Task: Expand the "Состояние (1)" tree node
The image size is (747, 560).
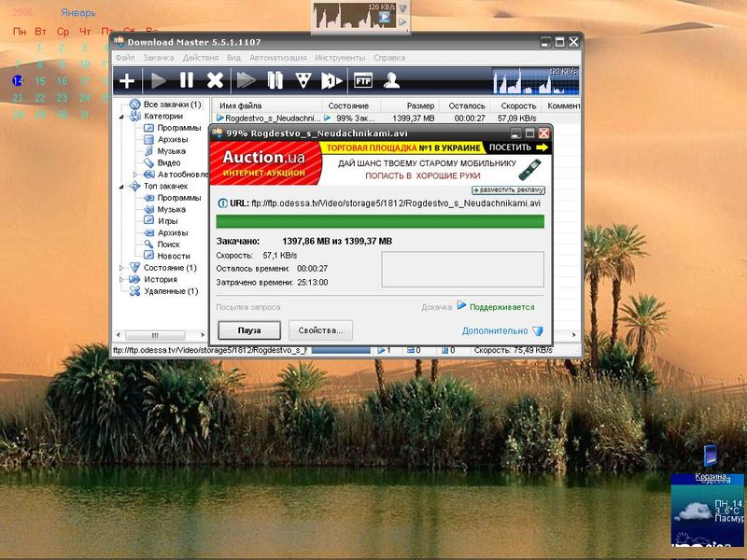Action: (121, 268)
